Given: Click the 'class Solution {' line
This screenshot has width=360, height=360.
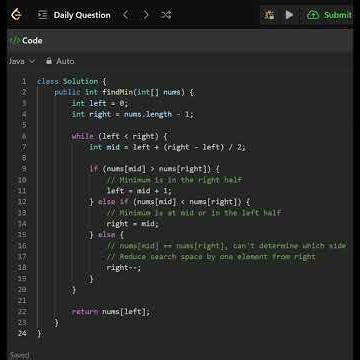Looking at the screenshot, I should click(x=72, y=81).
